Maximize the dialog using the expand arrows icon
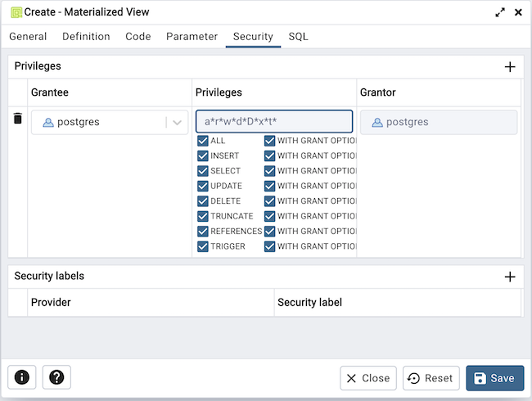The height and width of the screenshot is (401, 532). tap(500, 12)
